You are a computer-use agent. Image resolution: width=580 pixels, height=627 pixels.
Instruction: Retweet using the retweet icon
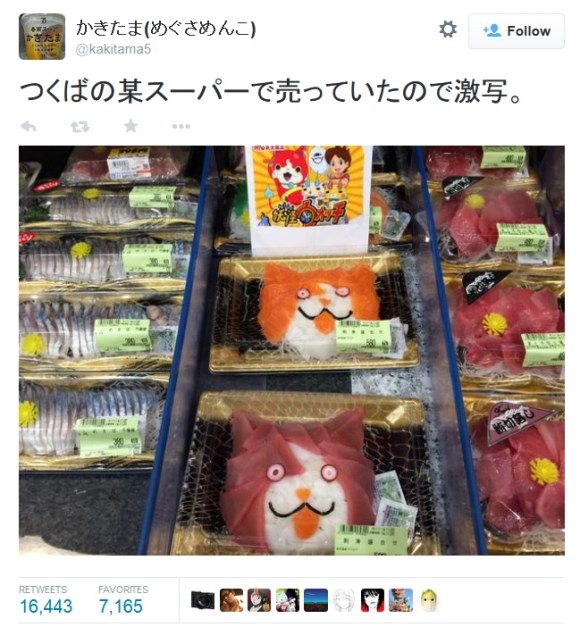point(80,127)
